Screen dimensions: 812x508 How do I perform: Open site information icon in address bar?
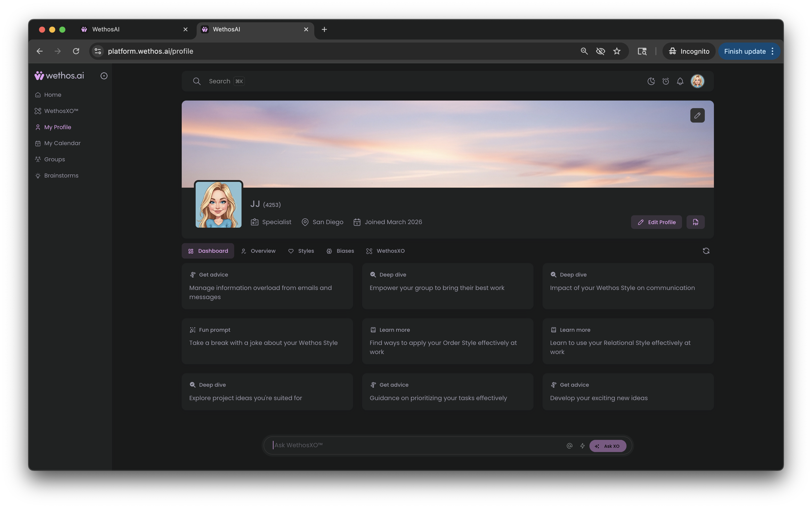(x=98, y=51)
